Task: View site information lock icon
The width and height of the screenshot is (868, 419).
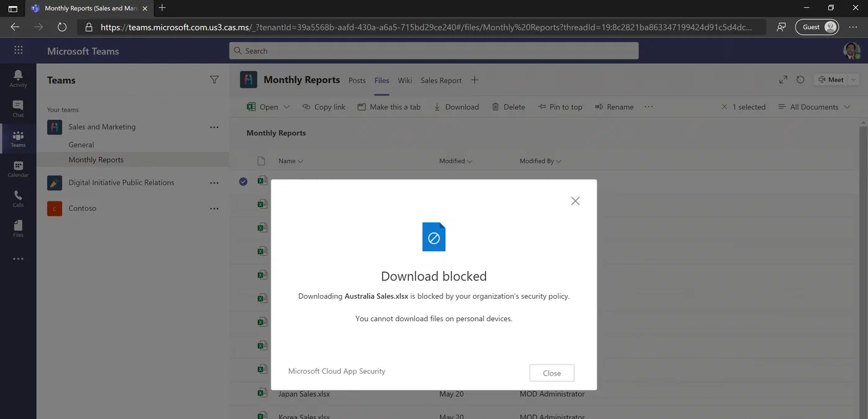Action: pyautogui.click(x=89, y=27)
